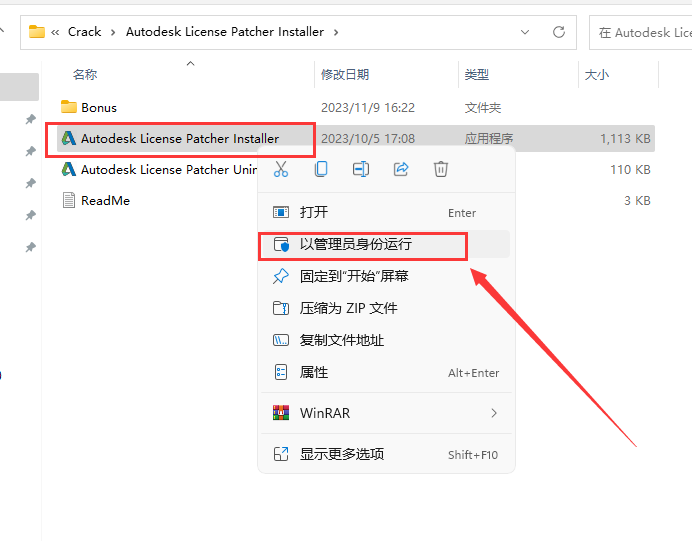Expand chevron after Autodesk License Patcher Installer breadcrumb

[x=336, y=32]
